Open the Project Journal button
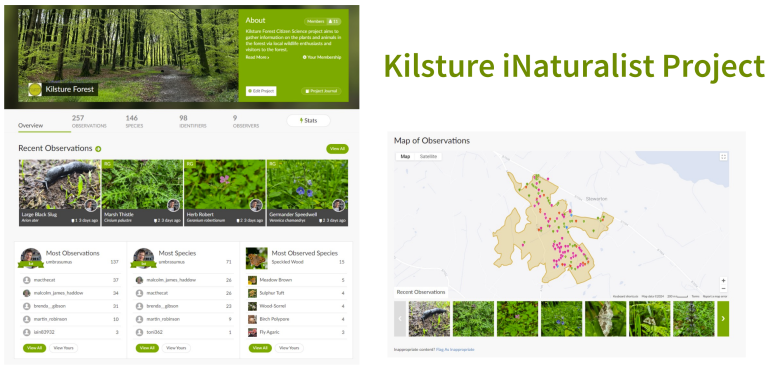The image size is (768, 370). click(321, 91)
